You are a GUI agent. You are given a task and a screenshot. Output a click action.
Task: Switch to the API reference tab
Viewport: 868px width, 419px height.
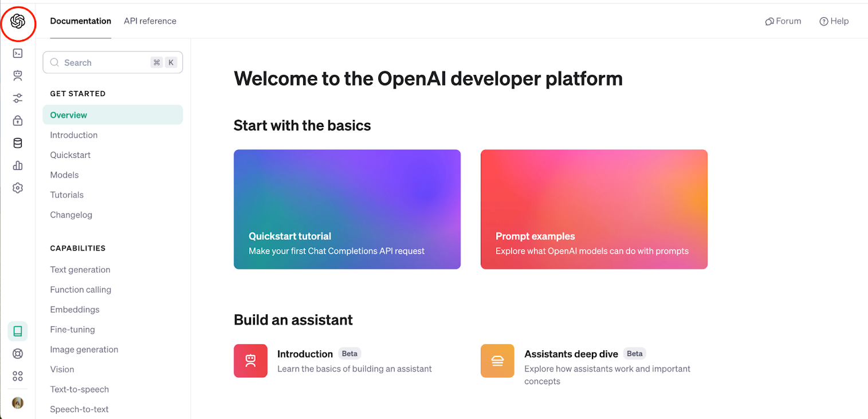[x=150, y=21]
